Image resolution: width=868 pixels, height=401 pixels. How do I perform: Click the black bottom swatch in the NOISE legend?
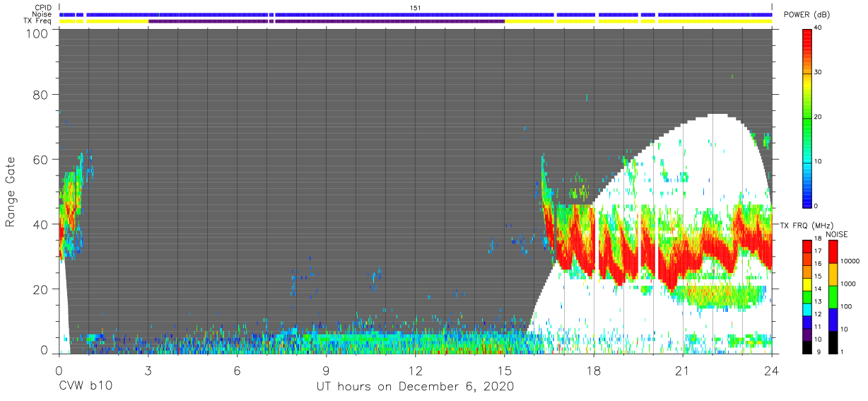(832, 341)
